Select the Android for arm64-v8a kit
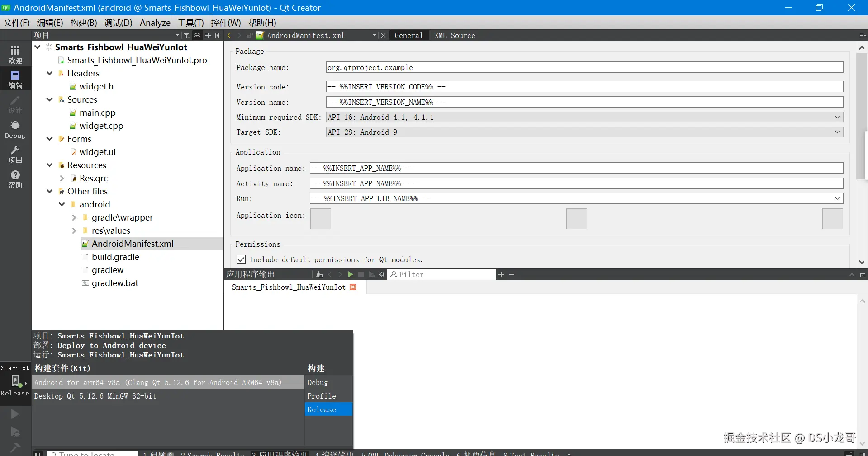The height and width of the screenshot is (456, 868). pos(168,382)
